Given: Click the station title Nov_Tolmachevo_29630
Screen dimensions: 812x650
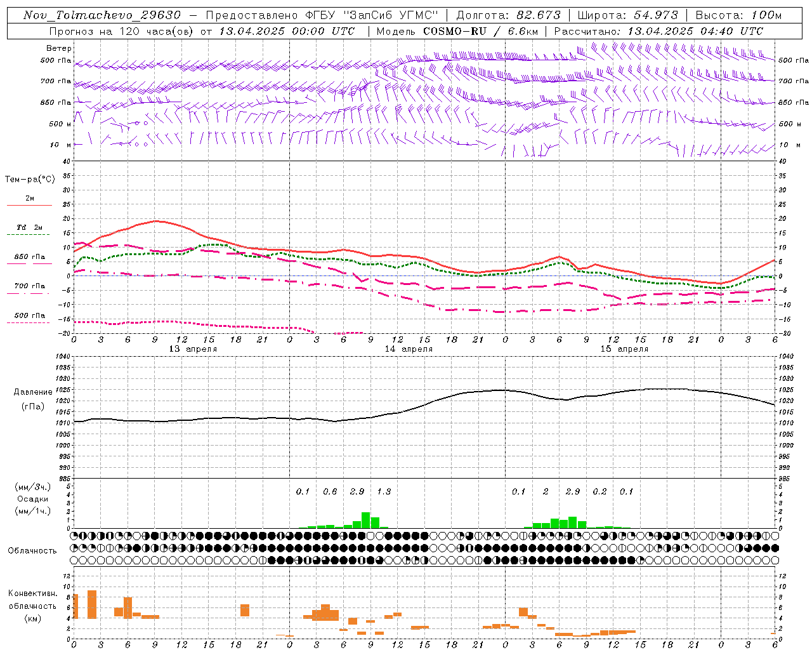Looking at the screenshot, I should tap(102, 15).
